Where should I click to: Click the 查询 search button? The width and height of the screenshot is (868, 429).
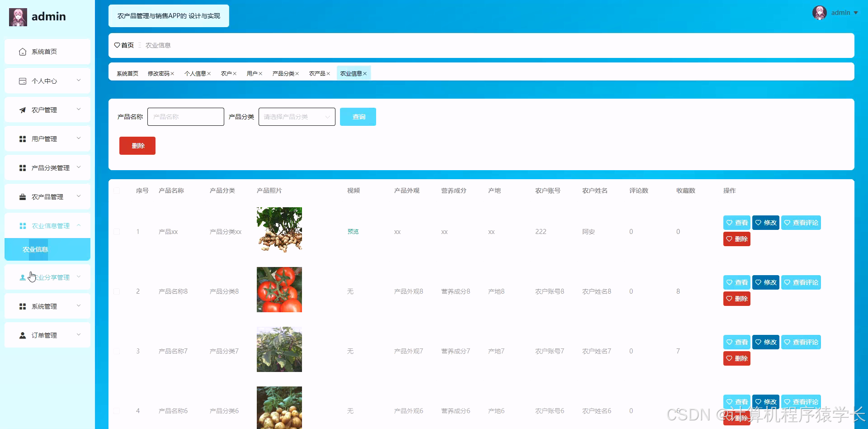click(x=358, y=117)
